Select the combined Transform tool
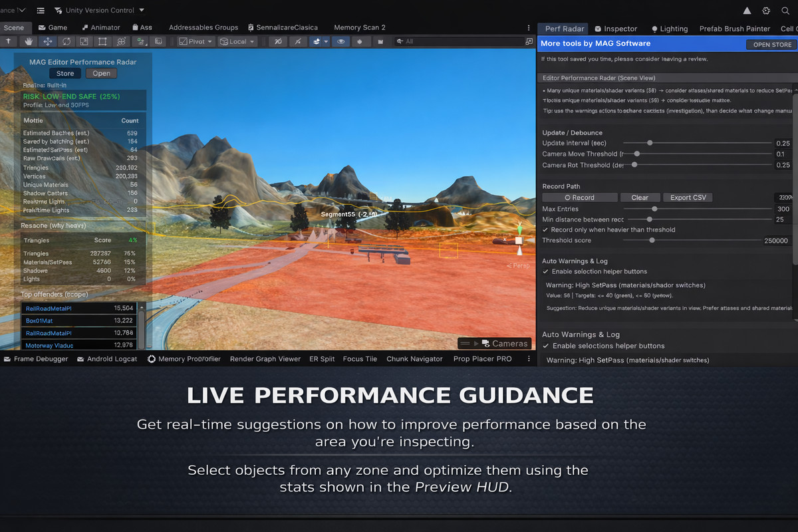 click(121, 41)
